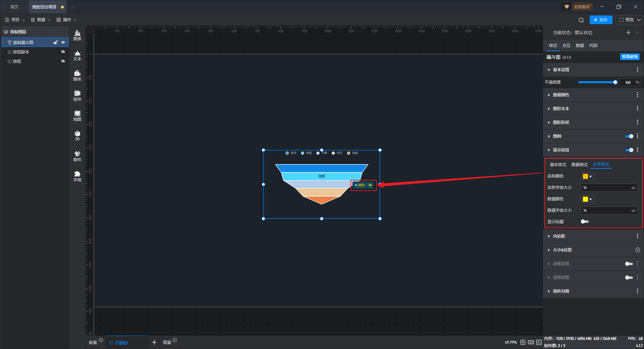Enable the 背景设置 switch
Image resolution: width=644 pixels, height=349 pixels.
click(x=629, y=278)
